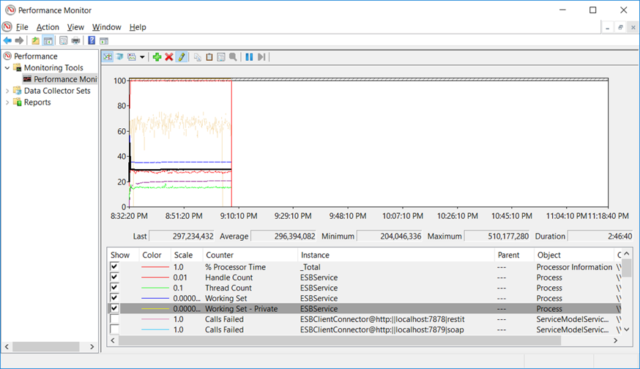The width and height of the screenshot is (640, 369).
Task: Click the Paste Counter List clipboard icon
Action: [x=209, y=57]
